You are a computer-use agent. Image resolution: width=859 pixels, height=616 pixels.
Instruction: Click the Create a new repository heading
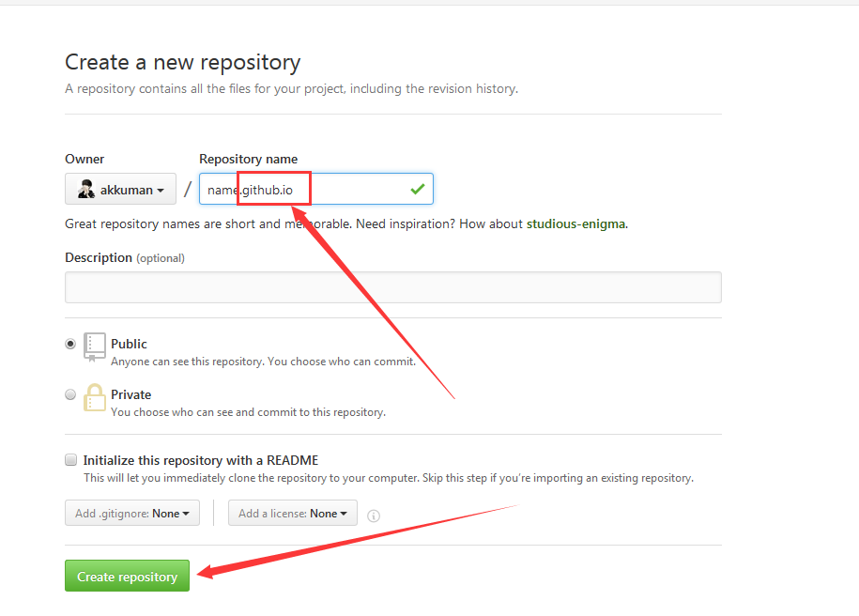tap(182, 63)
